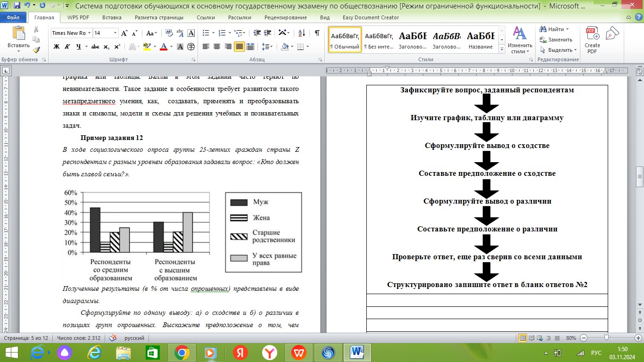Toggle italic formatting (К)
This screenshot has height=362, width=644.
67,47
